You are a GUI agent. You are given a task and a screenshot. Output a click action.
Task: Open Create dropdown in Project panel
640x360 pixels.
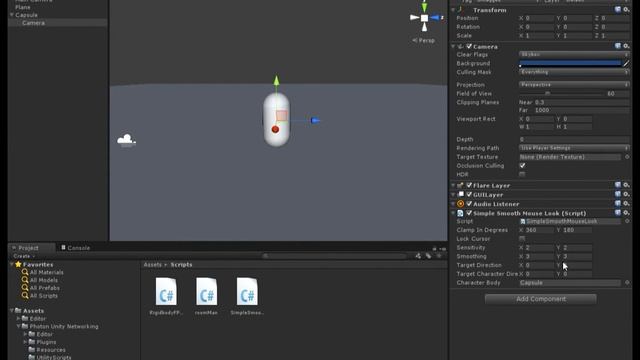pos(24,256)
